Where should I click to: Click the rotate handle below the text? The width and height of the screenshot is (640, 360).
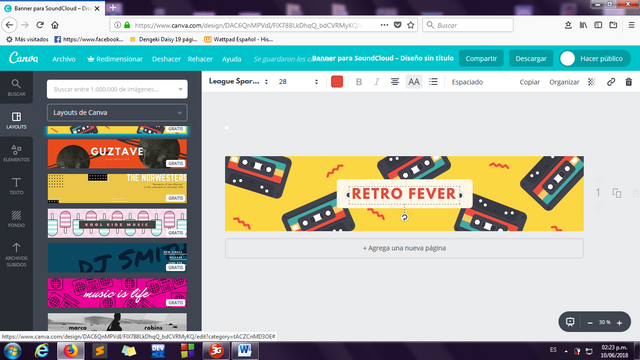(x=404, y=217)
